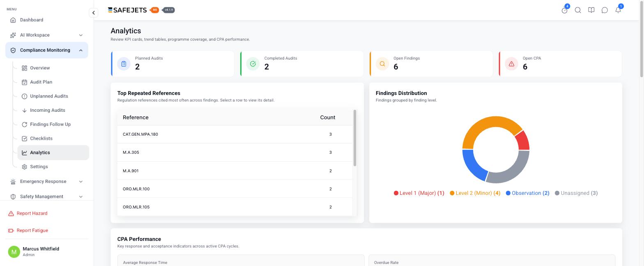Click the Open Findings magnifier icon
Image resolution: width=644 pixels, height=266 pixels.
(382, 64)
